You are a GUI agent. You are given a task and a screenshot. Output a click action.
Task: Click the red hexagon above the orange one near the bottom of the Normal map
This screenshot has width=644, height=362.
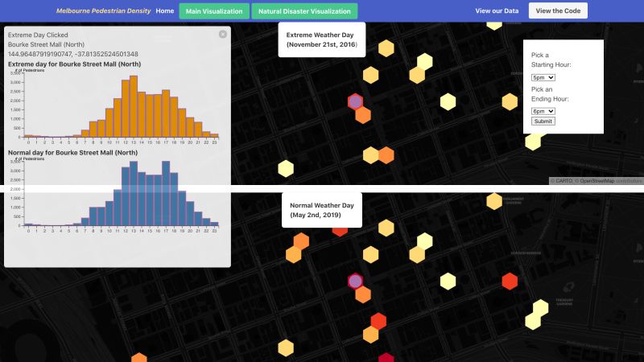coord(378,321)
